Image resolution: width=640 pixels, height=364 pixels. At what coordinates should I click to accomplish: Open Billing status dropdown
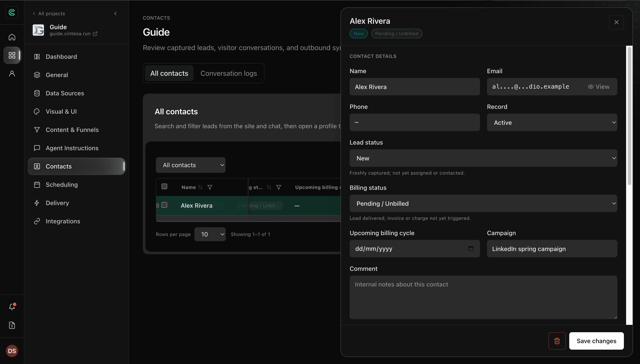(483, 204)
